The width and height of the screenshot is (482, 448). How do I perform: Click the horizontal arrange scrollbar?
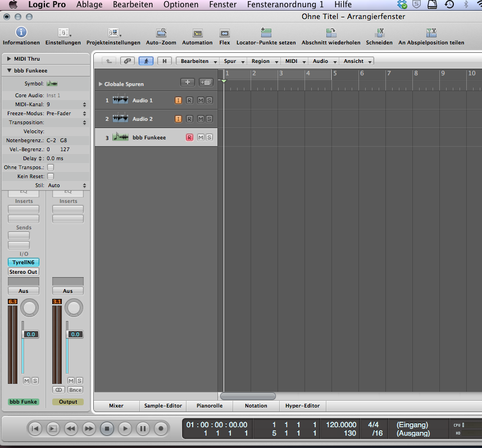click(x=248, y=396)
